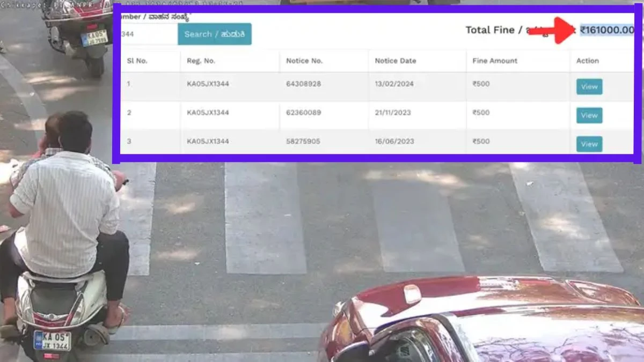Click the Search / ಹುಡುಕಿ button
Viewport: 644px width, 362px height.
215,34
